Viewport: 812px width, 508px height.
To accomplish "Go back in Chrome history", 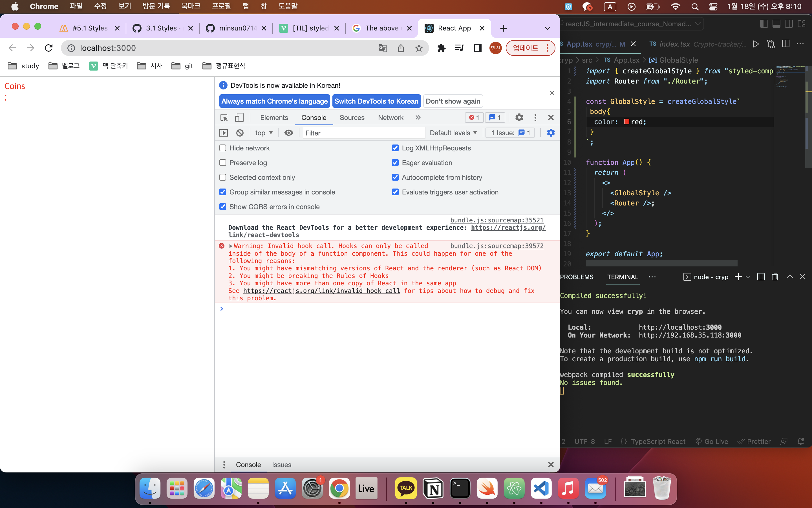I will (x=12, y=48).
